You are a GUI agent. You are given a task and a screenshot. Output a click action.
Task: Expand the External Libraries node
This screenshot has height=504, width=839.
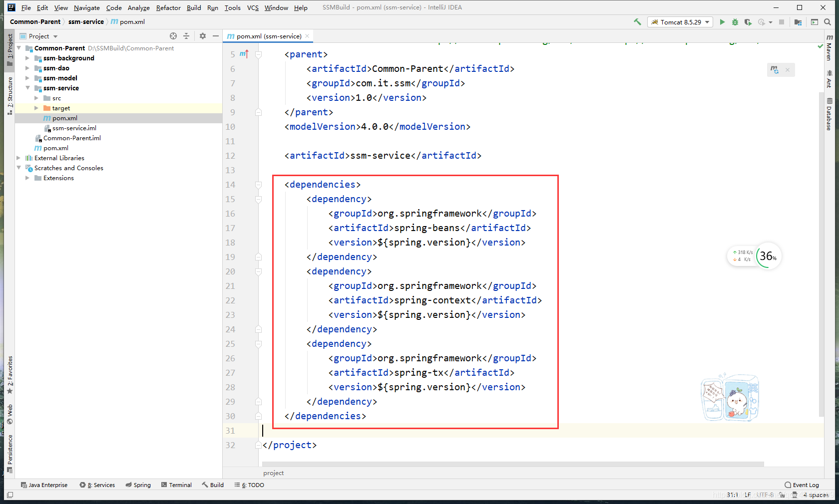click(19, 158)
